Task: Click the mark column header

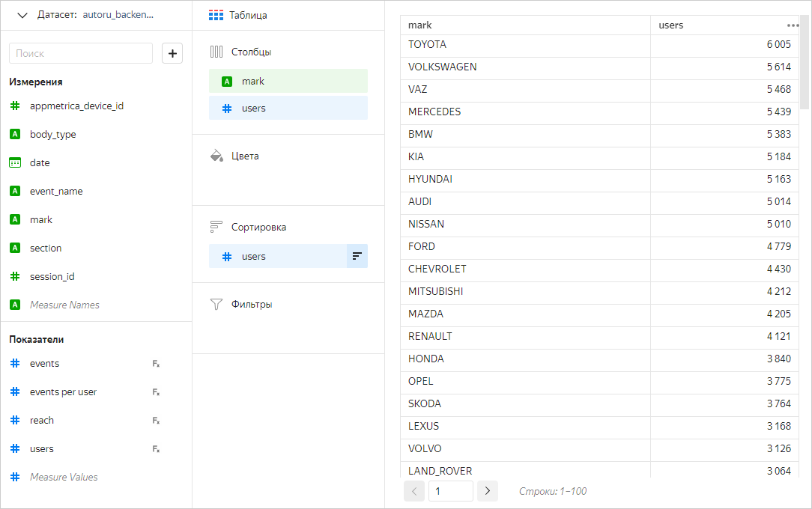Action: [524, 25]
